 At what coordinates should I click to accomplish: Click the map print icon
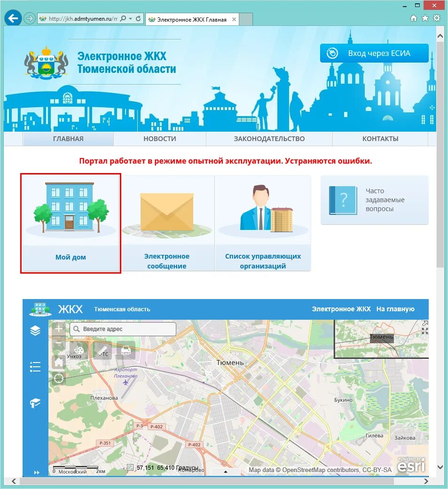click(126, 350)
